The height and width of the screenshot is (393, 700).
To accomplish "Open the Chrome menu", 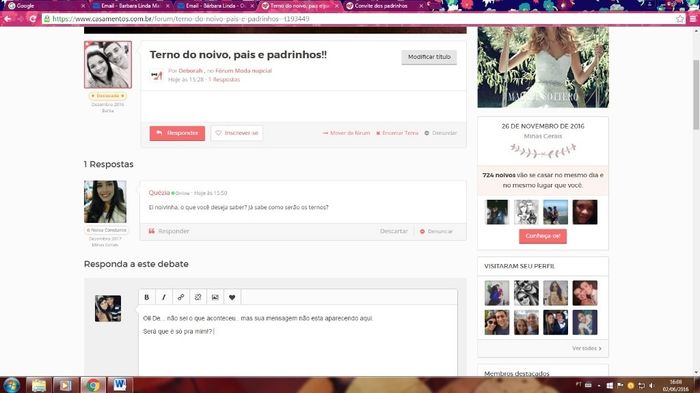I will click(693, 19).
